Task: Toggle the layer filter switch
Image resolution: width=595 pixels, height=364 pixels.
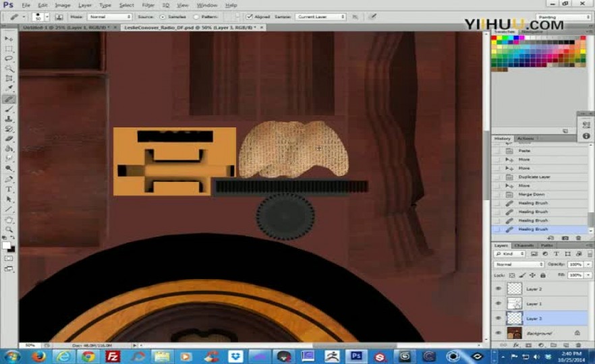Action: pyautogui.click(x=590, y=253)
